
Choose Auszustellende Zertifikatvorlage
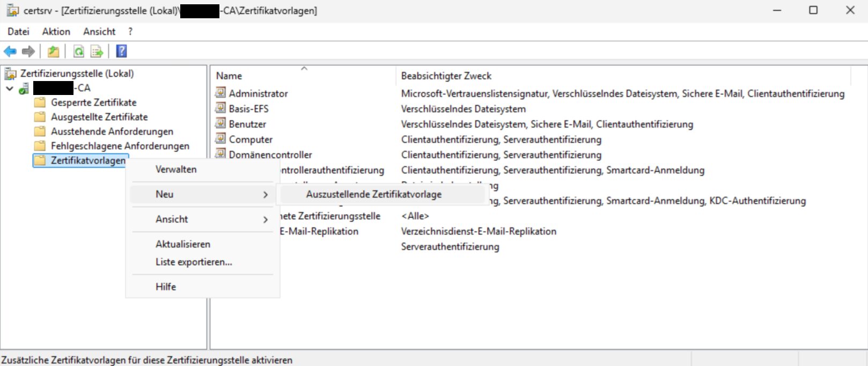(x=373, y=194)
